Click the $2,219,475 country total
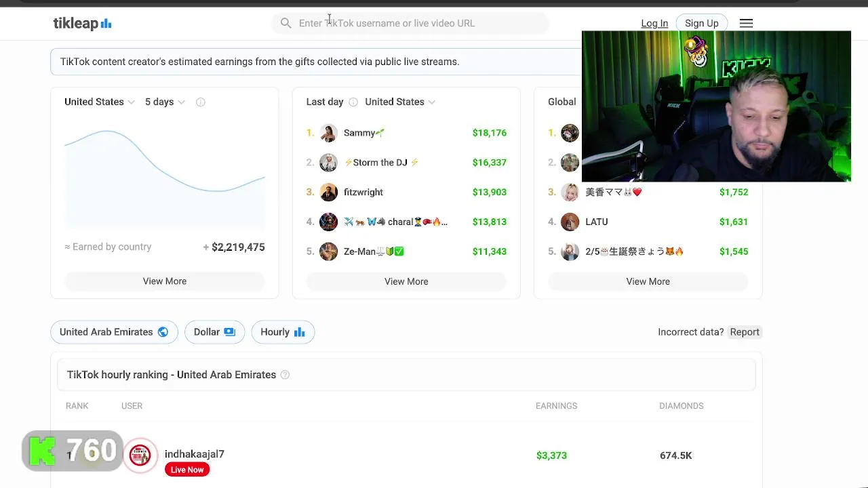 pyautogui.click(x=238, y=247)
